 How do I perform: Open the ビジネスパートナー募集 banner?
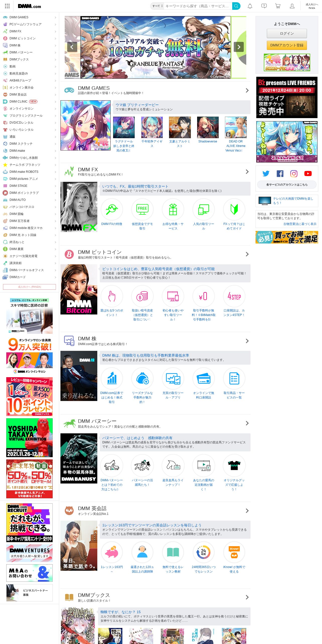click(x=29, y=593)
